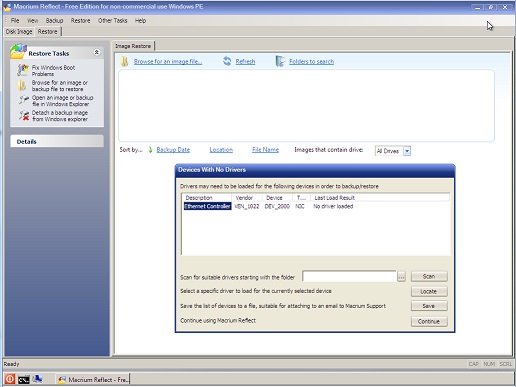Image resolution: width=516 pixels, height=387 pixels.
Task: Click the browse image folder icon in sidebar
Action: point(22,85)
